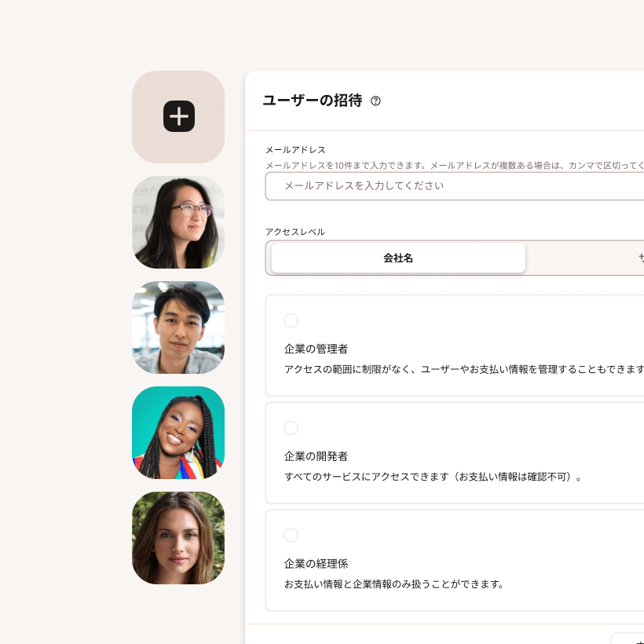Switch to the 会社名 access level tab
Image resolution: width=644 pixels, height=644 pixels.
pyautogui.click(x=397, y=257)
